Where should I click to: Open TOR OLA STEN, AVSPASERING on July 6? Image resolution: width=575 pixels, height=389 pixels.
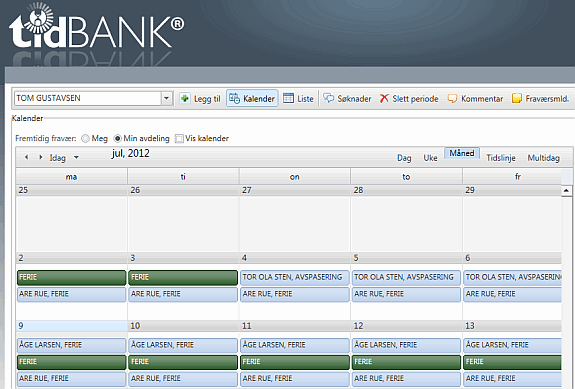513,278
